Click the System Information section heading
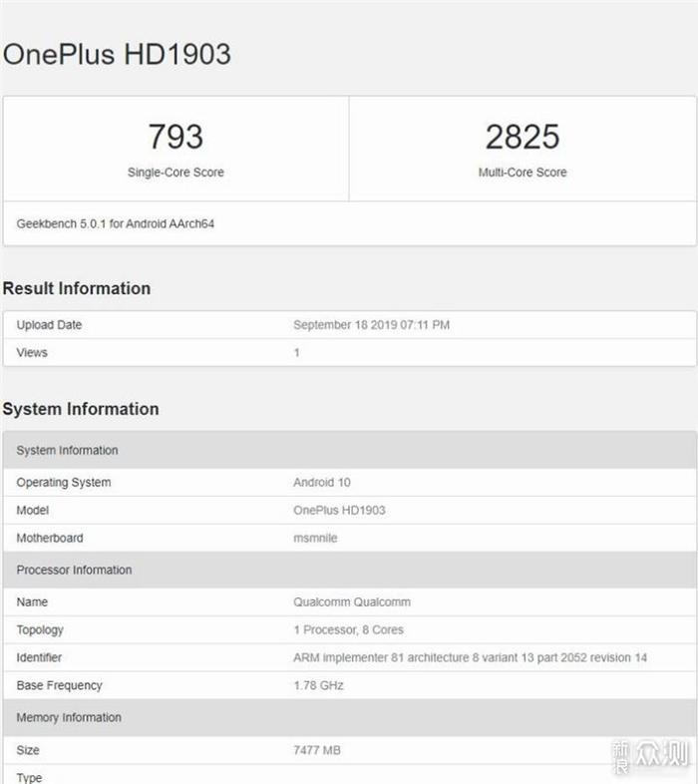The width and height of the screenshot is (698, 784). pos(81,409)
